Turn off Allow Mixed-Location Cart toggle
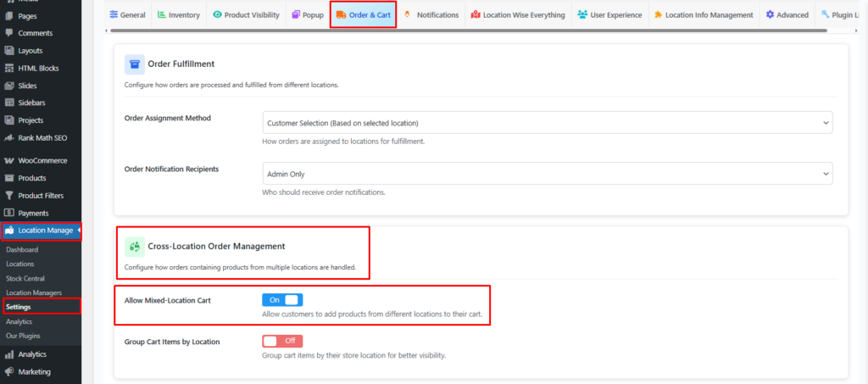This screenshot has width=868, height=384. pos(282,299)
